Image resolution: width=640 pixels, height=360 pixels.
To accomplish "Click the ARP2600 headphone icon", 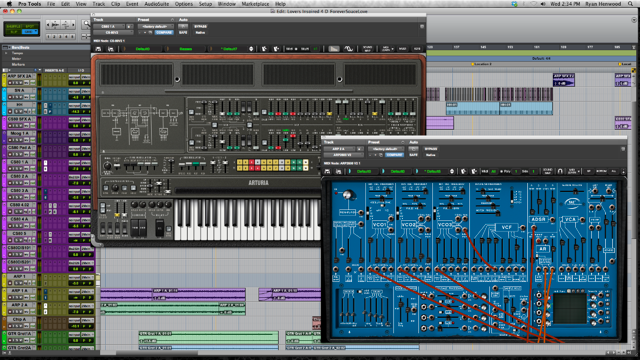I will pos(560,171).
